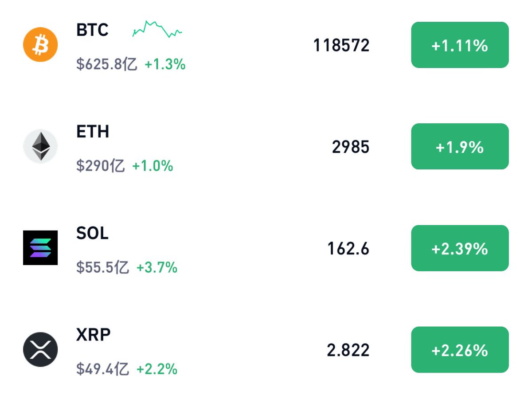Select the SOL ticker name

(92, 233)
